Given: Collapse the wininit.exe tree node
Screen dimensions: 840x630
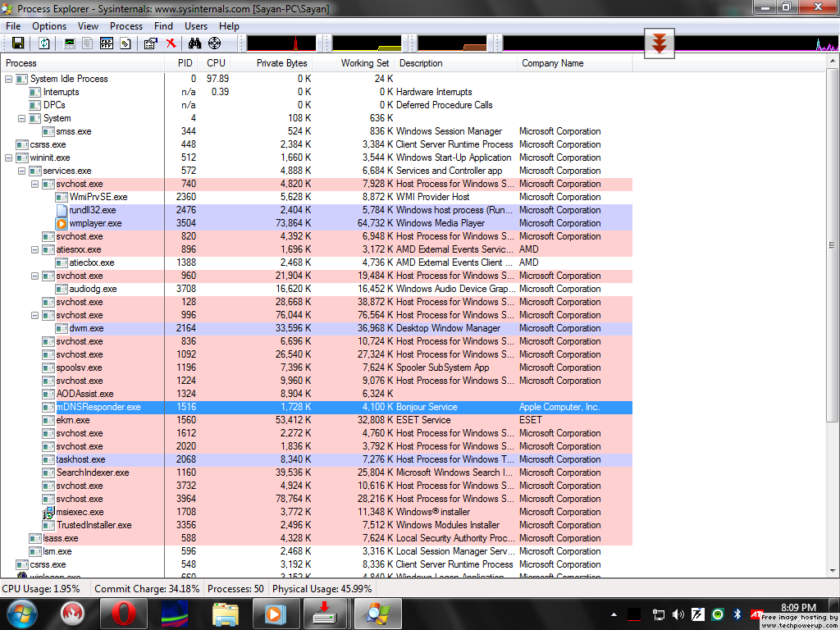Looking at the screenshot, I should pyautogui.click(x=8, y=157).
